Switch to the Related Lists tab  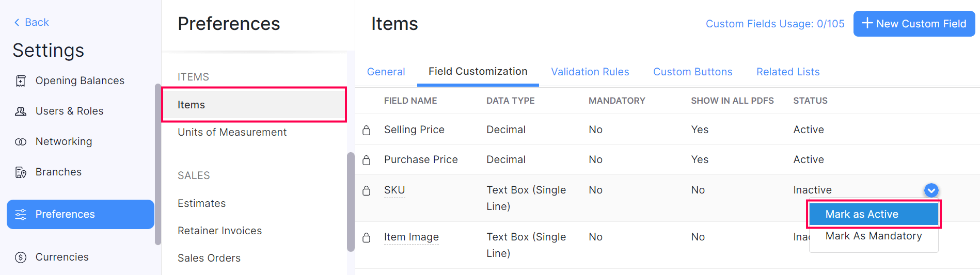(787, 72)
